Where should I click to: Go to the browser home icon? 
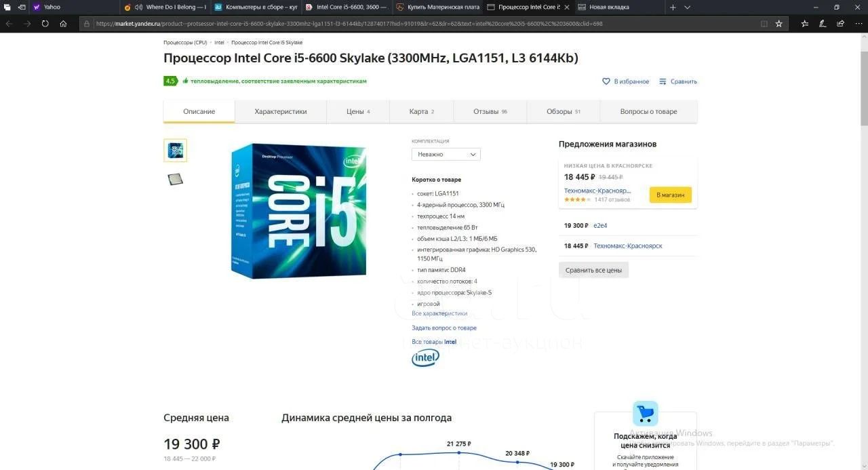point(63,23)
